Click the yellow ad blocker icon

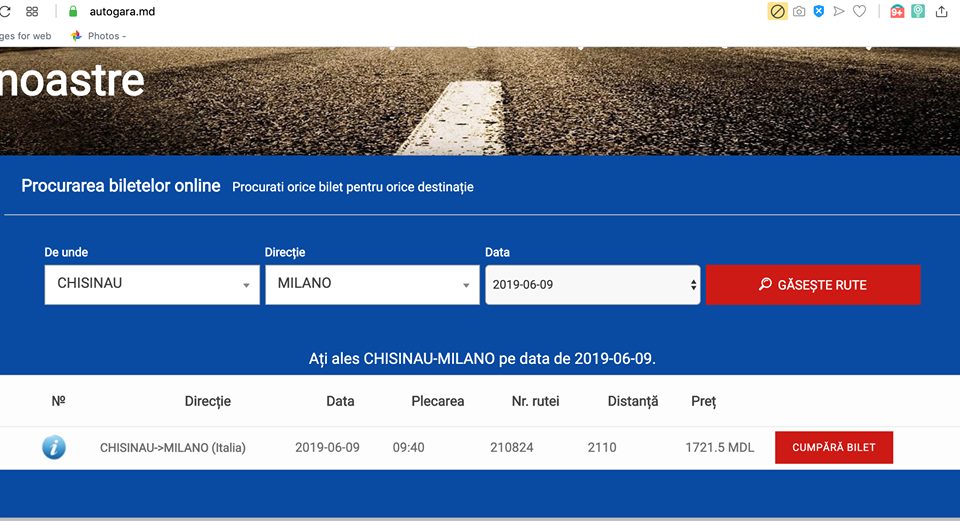click(x=777, y=11)
